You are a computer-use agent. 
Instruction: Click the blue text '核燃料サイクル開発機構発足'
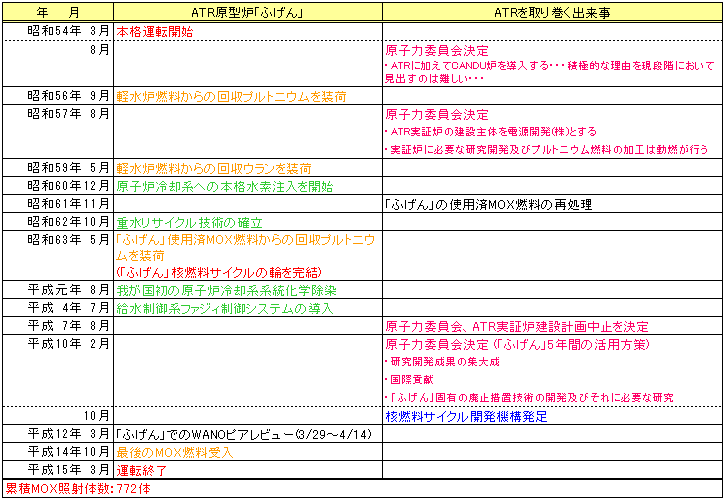(466, 416)
